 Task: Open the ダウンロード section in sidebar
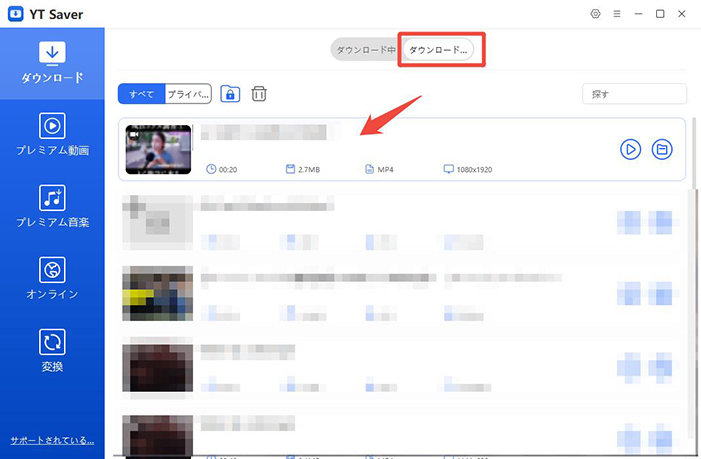tap(52, 62)
